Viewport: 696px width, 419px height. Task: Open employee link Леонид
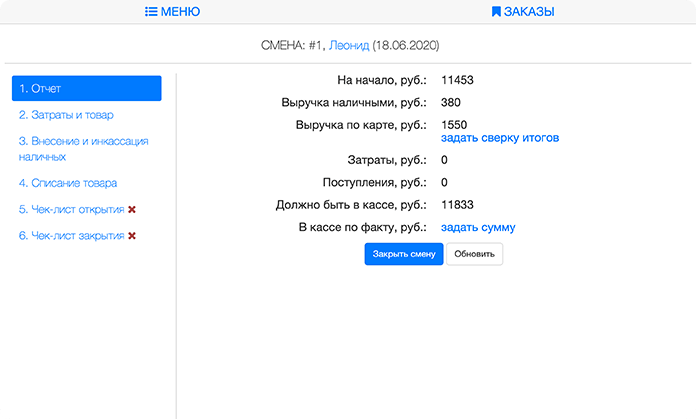(349, 46)
